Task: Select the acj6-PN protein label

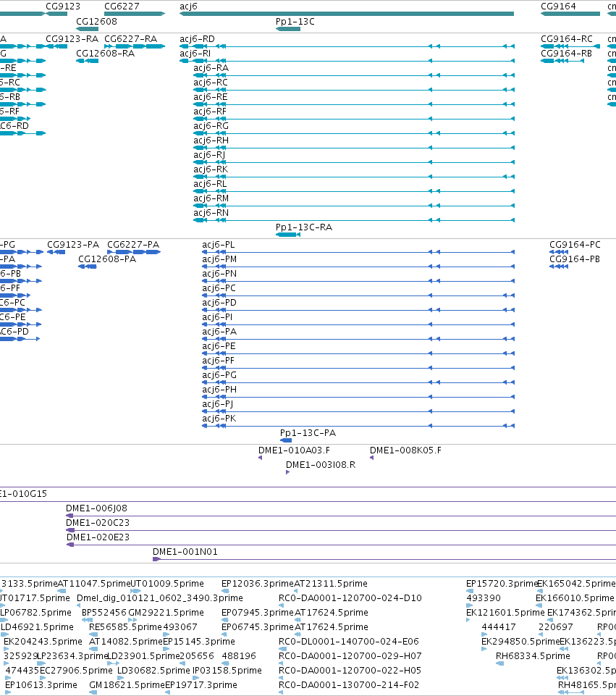Action: [219, 274]
